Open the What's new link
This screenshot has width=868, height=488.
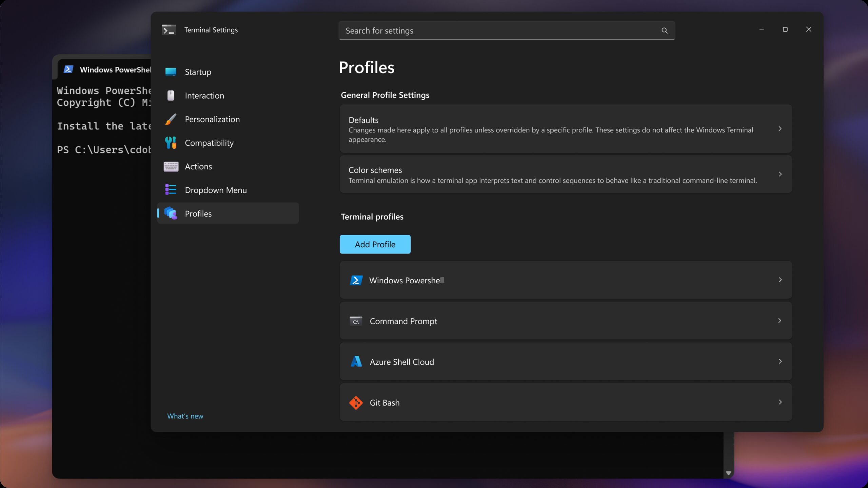coord(185,416)
